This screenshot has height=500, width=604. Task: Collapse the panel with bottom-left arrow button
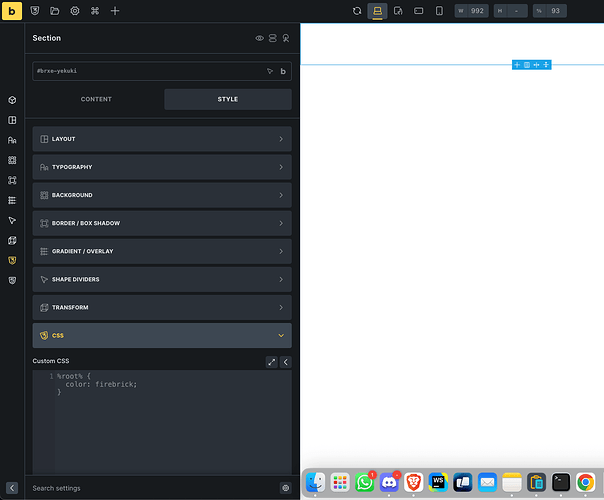(x=12, y=488)
